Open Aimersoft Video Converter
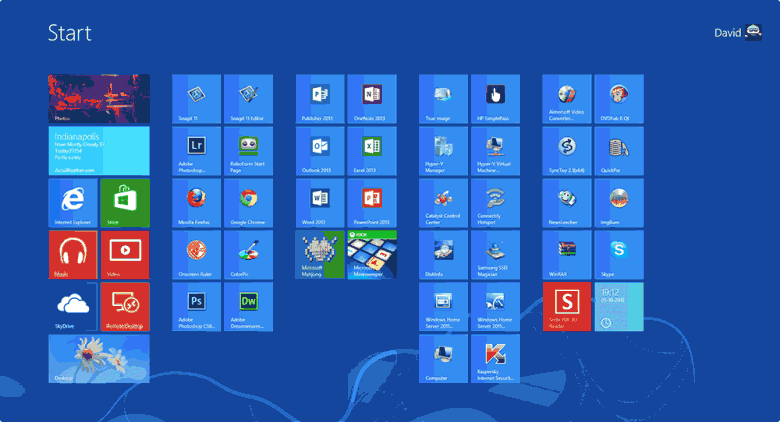780x422 pixels. [x=567, y=99]
